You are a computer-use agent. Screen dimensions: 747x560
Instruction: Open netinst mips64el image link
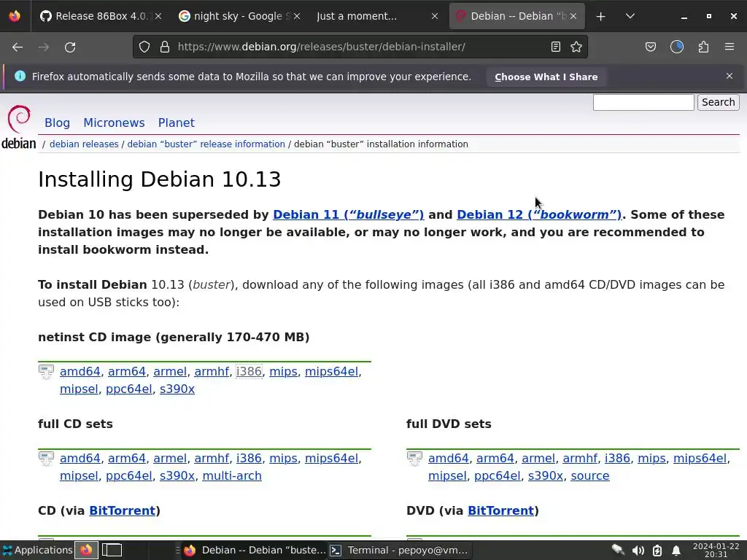[331, 371]
